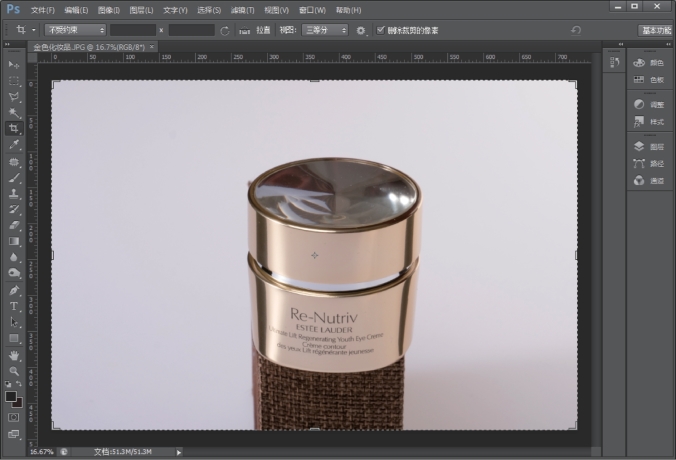The image size is (676, 460).
Task: Select the Eraser tool
Action: coord(14,225)
